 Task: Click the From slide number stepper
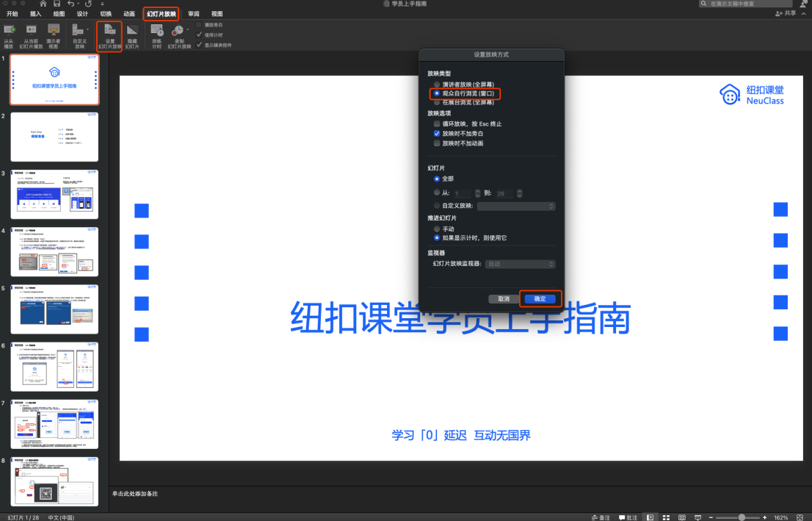pos(477,193)
